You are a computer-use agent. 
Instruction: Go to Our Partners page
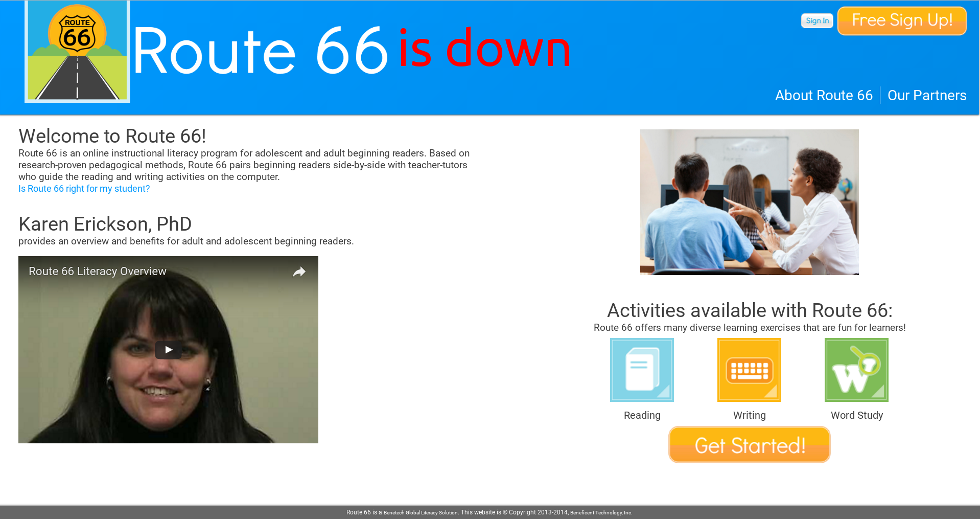coord(926,95)
